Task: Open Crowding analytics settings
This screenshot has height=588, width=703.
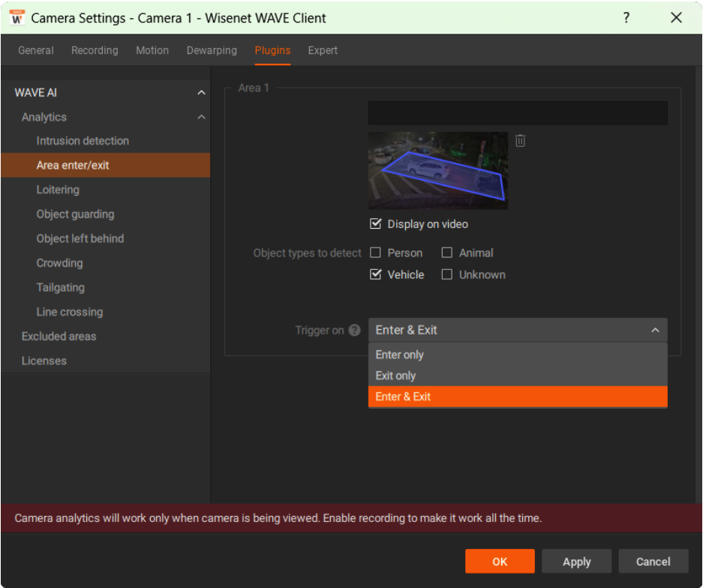Action: [x=105, y=262]
